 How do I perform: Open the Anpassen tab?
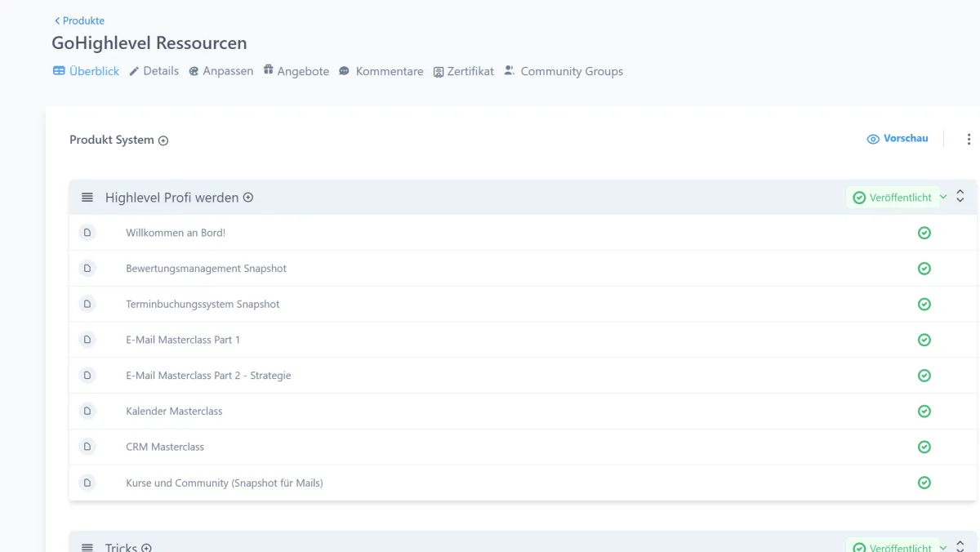click(x=220, y=71)
